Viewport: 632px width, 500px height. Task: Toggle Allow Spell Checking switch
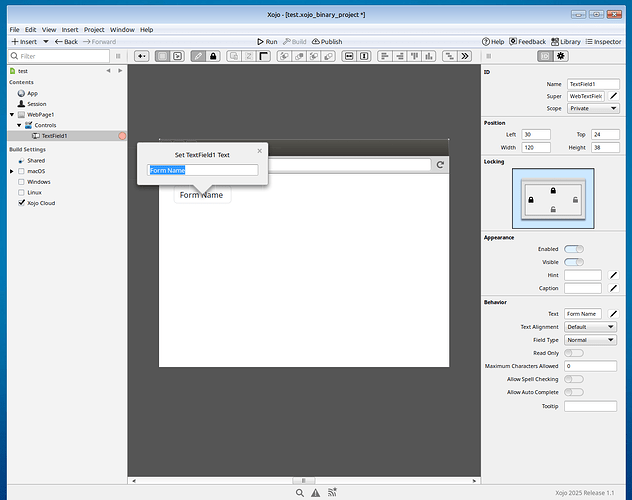tap(574, 379)
